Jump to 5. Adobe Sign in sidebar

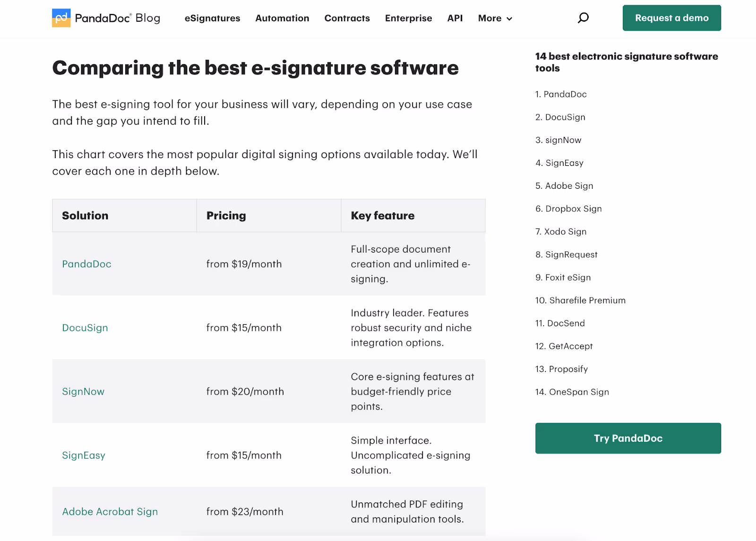[564, 186]
